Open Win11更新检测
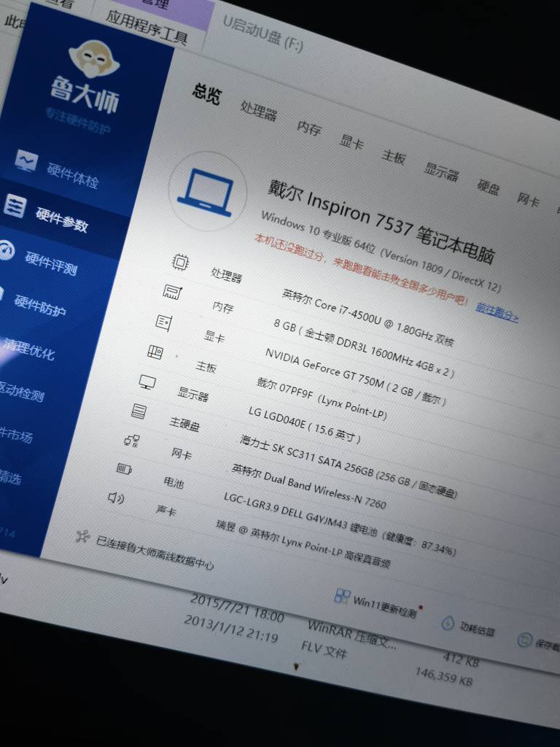The height and width of the screenshot is (747, 560). 385,607
